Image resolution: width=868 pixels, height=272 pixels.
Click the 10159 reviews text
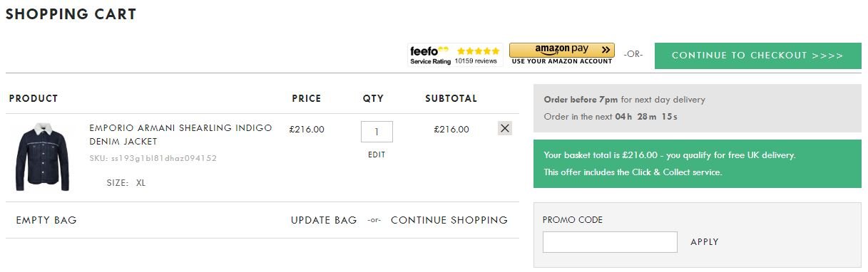point(476,61)
